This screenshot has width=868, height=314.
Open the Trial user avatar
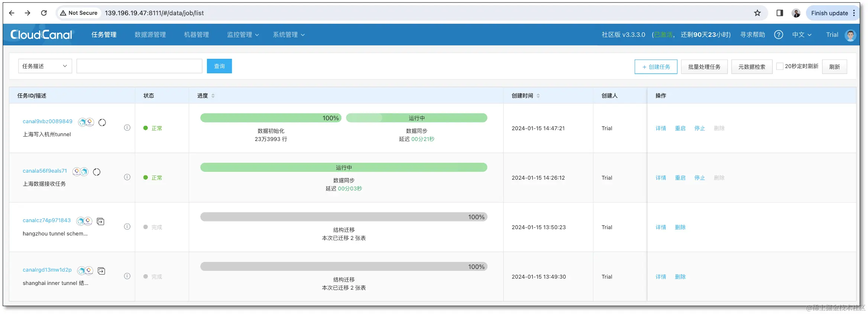pos(850,35)
